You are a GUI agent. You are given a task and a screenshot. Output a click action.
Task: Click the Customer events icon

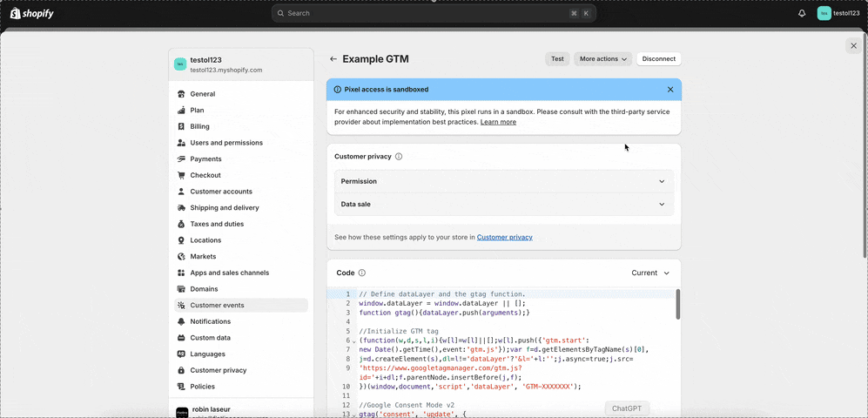(x=181, y=305)
